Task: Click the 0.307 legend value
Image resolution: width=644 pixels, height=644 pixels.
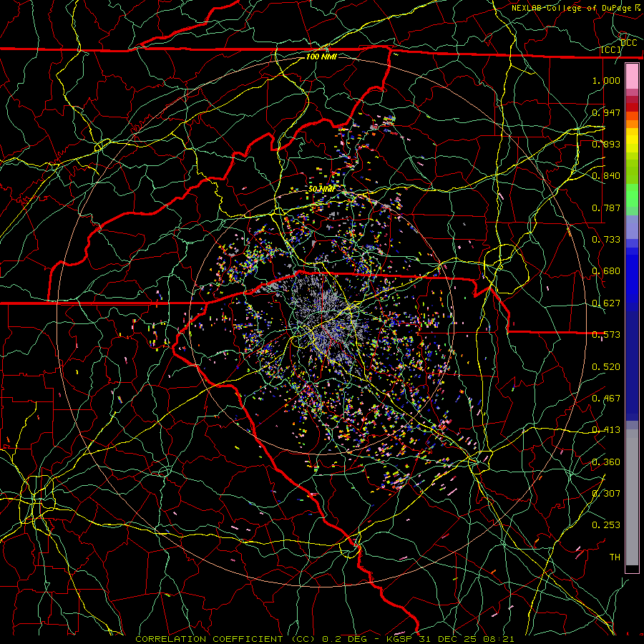Action: pos(606,494)
